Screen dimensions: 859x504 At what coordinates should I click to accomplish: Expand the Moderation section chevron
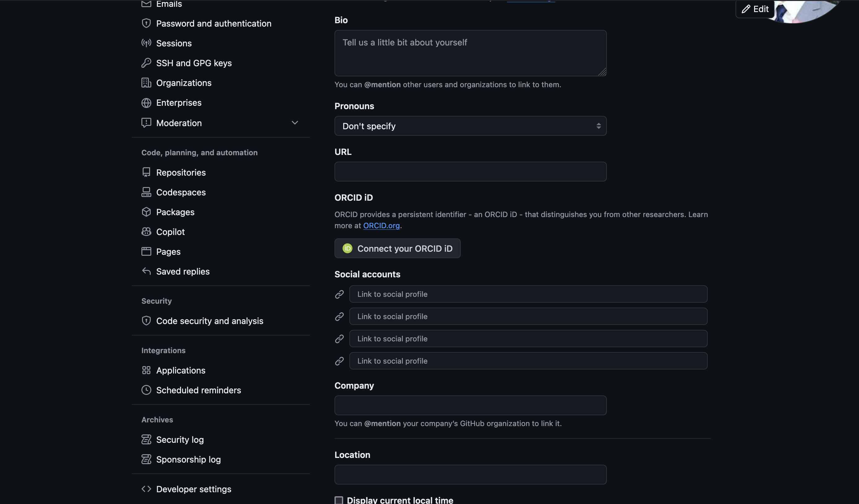pos(295,123)
